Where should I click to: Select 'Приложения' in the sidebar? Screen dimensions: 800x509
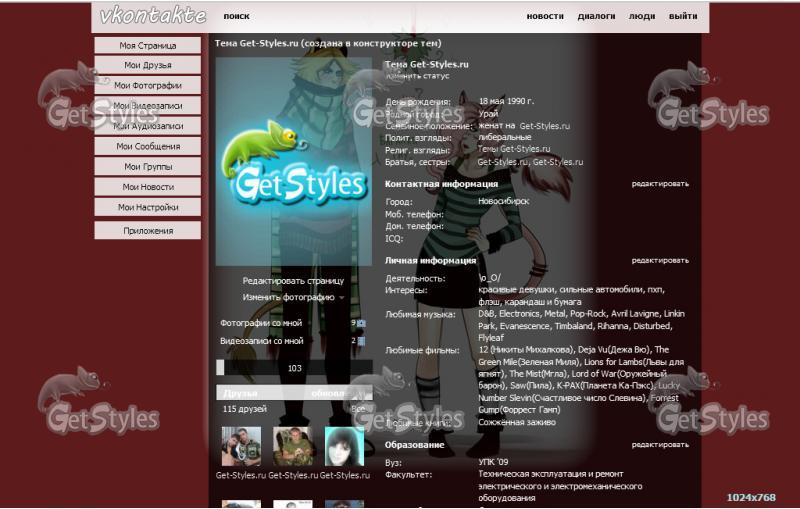coord(148,231)
